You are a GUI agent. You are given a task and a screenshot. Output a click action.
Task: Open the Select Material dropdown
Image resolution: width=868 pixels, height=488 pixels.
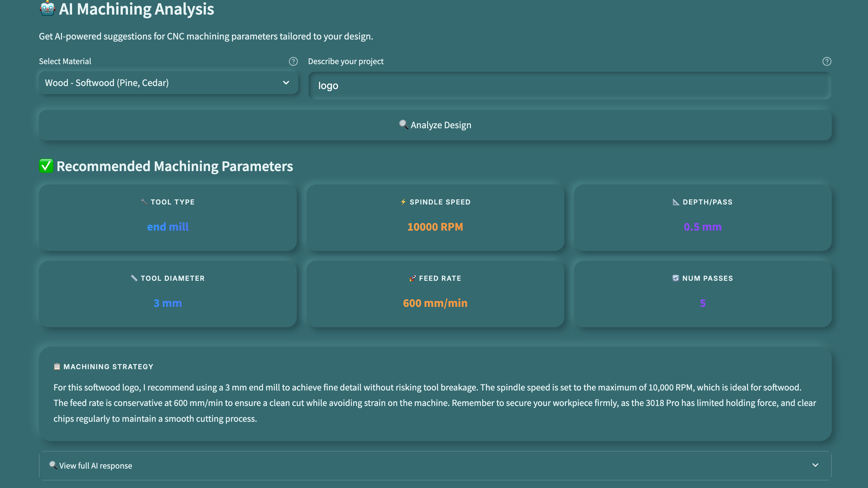[168, 83]
